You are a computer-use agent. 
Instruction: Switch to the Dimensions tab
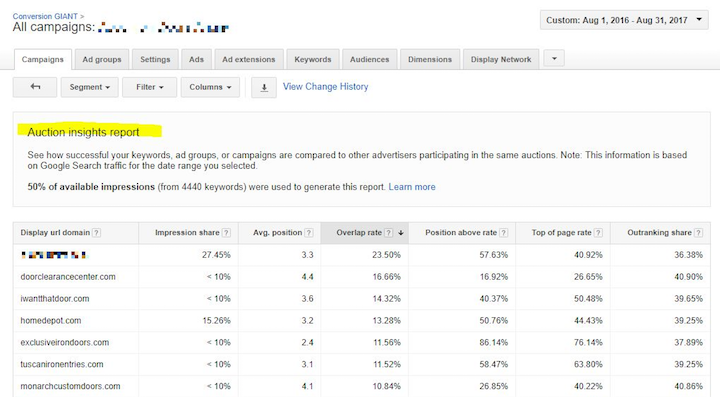point(430,60)
